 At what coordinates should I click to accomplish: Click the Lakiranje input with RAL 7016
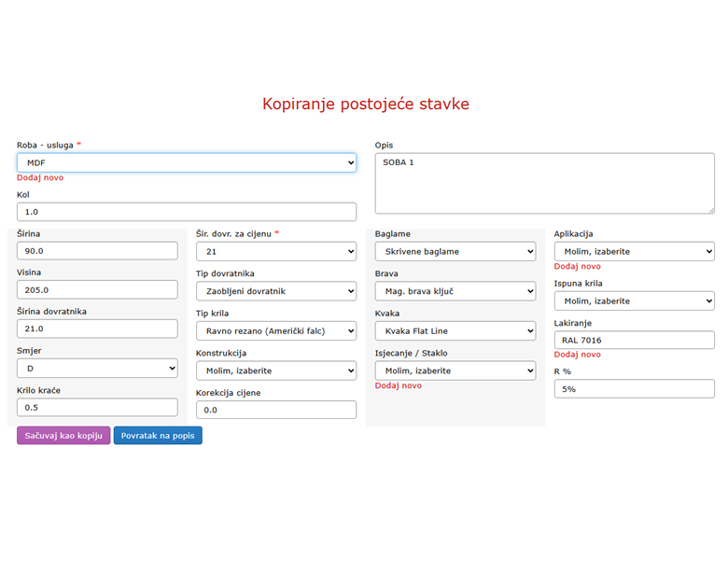tap(634, 340)
